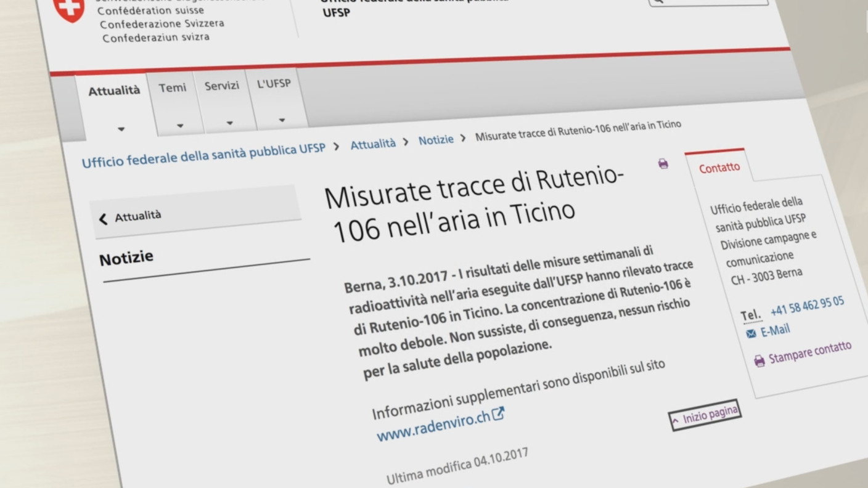Click the CH - 3003 Berna address line
This screenshot has width=868, height=488.
(766, 277)
